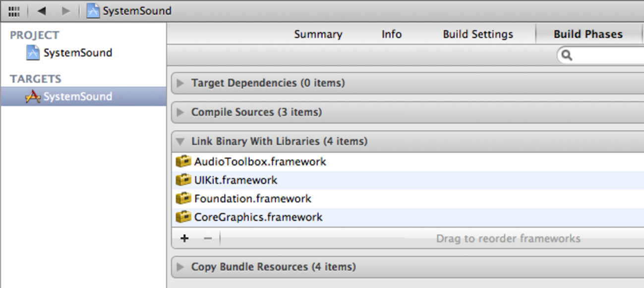Screen dimensions: 644x288
Task: Click the CoreGraphics.framework toolbox icon
Action: point(183,217)
